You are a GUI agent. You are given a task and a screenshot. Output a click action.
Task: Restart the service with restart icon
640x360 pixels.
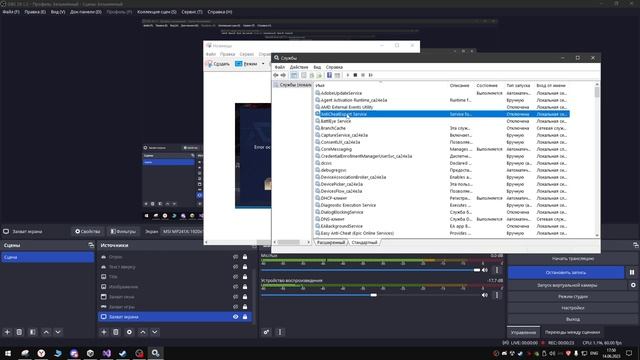pyautogui.click(x=371, y=75)
